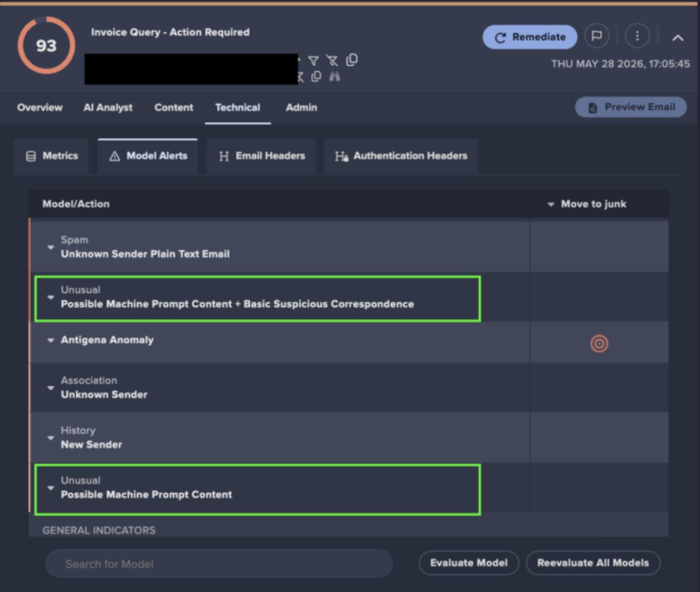This screenshot has height=592, width=700.
Task: Click the Invoice Query - Action Required subject
Action: pyautogui.click(x=171, y=32)
